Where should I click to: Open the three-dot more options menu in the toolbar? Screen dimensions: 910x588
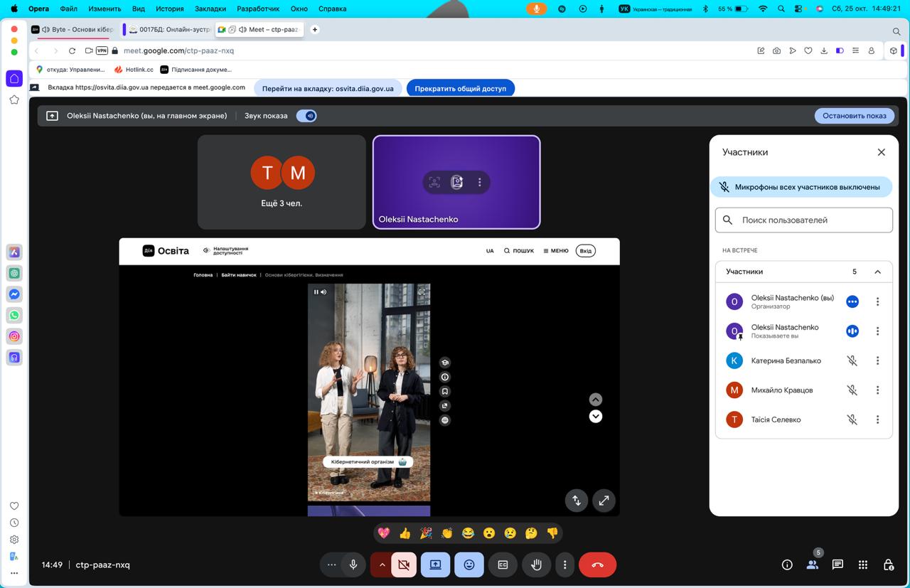click(x=564, y=565)
